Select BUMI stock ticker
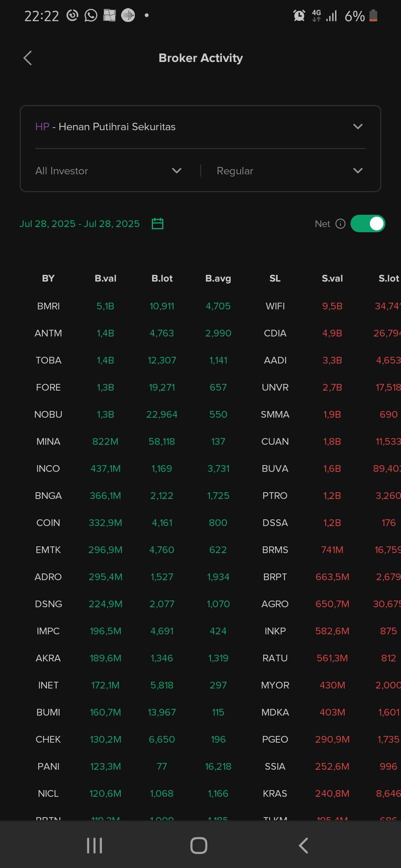 [48, 712]
